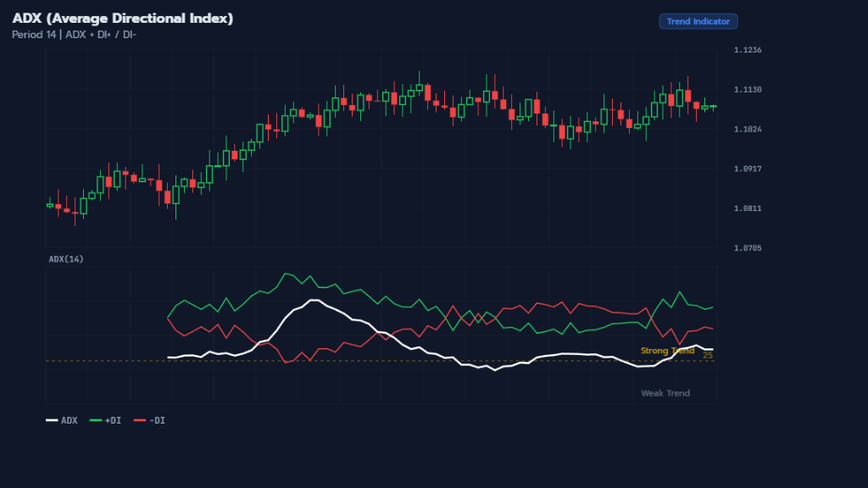Click the 1.1236 price axis label
868x488 pixels.
point(747,50)
